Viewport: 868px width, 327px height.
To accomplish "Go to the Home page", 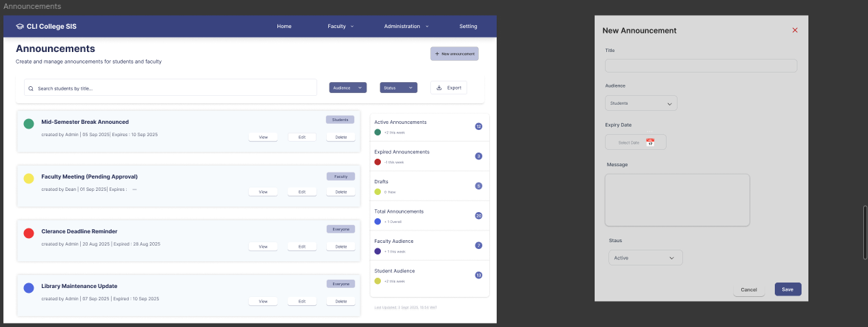I will (284, 27).
